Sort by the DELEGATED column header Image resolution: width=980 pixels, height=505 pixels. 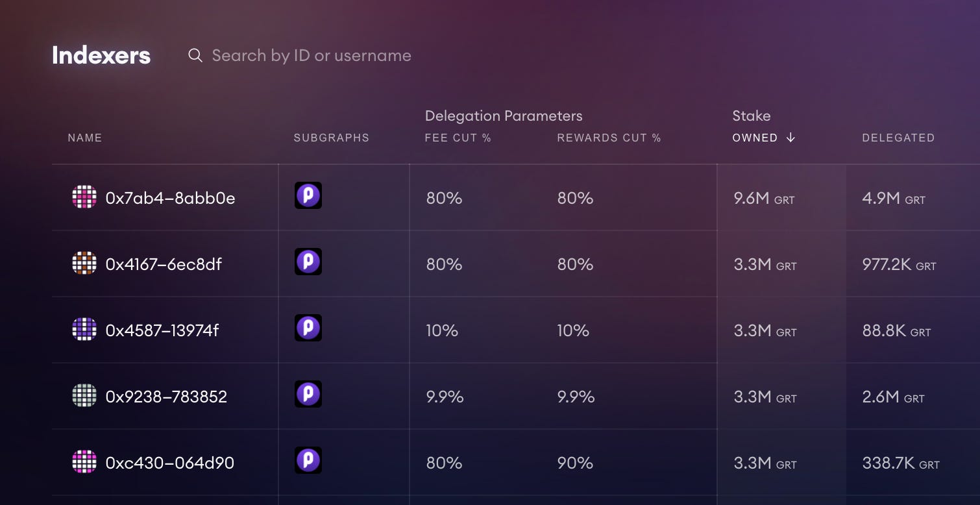click(x=898, y=138)
